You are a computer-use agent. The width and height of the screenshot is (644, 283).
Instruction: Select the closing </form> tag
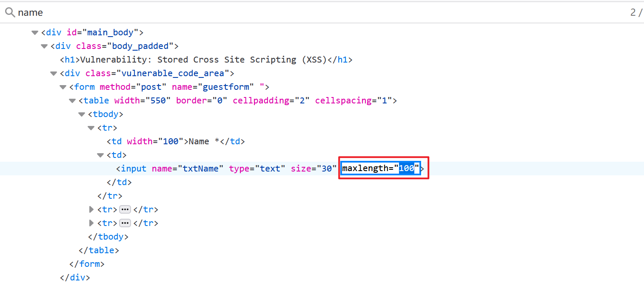point(87,264)
